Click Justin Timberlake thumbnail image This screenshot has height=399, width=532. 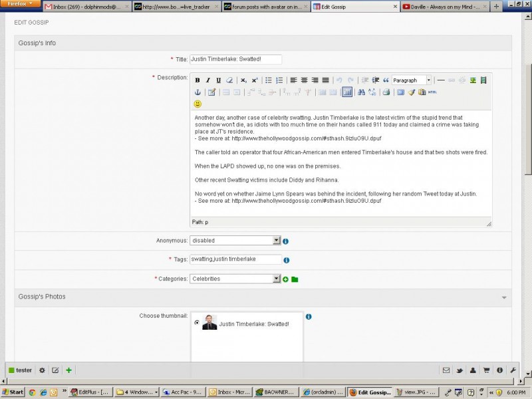pyautogui.click(x=209, y=323)
